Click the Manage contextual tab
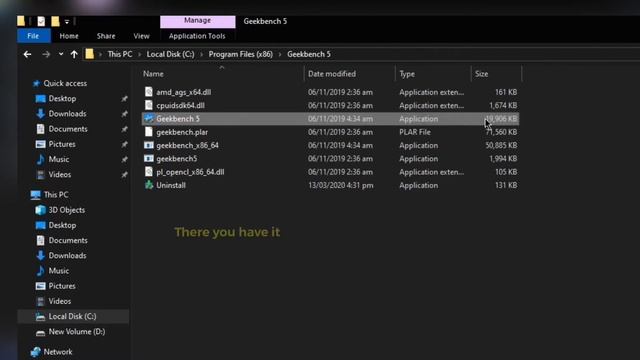 (198, 21)
